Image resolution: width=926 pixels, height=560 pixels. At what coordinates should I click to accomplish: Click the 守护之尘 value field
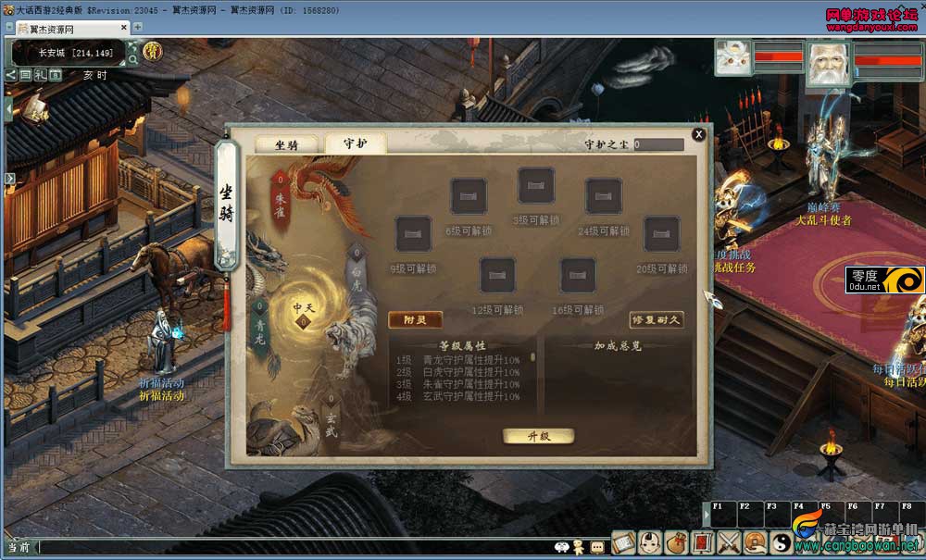658,144
